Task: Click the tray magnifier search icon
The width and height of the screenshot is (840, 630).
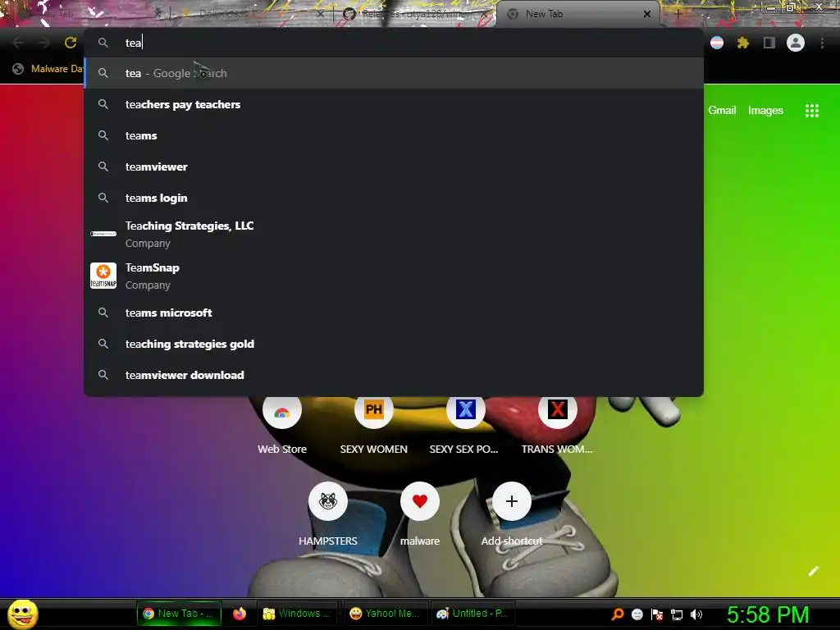Action: click(617, 614)
